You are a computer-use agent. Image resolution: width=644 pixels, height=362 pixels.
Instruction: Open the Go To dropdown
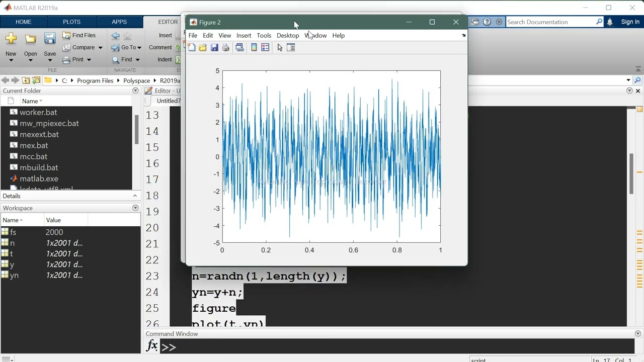point(126,47)
